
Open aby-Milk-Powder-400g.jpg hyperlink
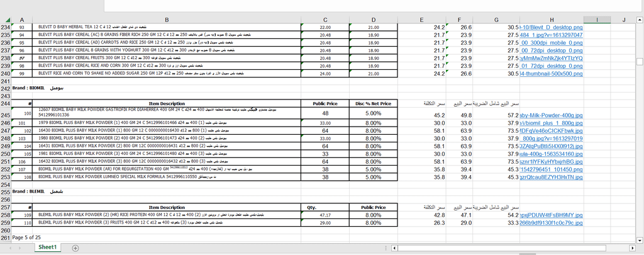click(551, 116)
